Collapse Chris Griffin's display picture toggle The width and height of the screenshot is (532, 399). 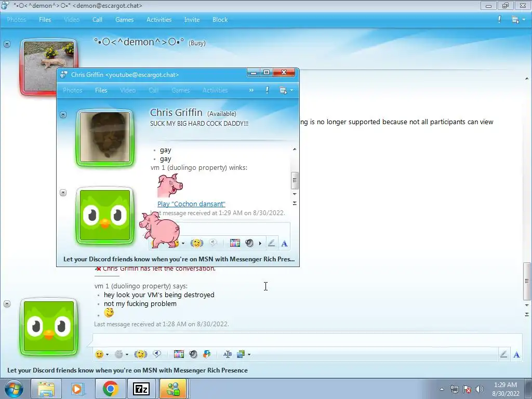[63, 115]
